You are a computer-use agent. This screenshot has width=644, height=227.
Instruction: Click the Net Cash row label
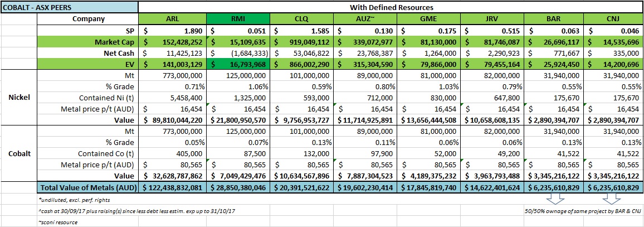[89, 53]
